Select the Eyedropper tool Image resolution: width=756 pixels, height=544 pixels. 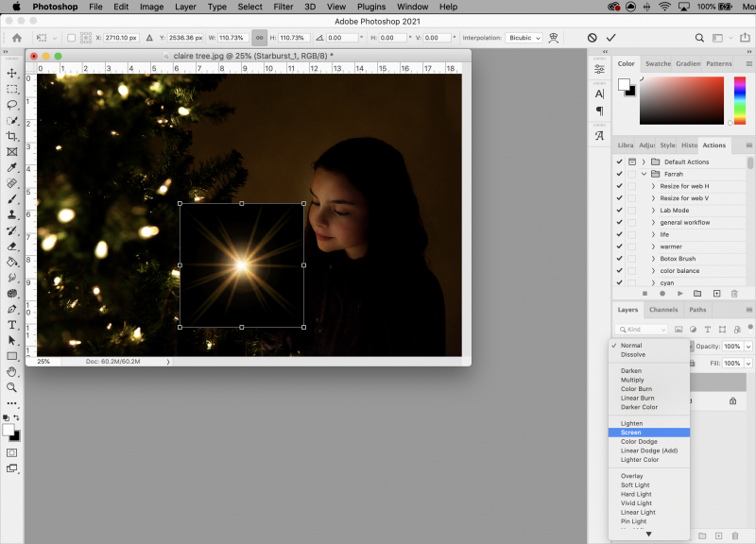(x=11, y=167)
